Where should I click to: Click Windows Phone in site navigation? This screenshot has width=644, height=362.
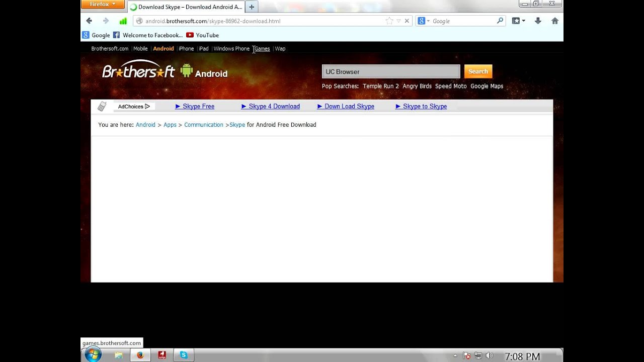231,49
